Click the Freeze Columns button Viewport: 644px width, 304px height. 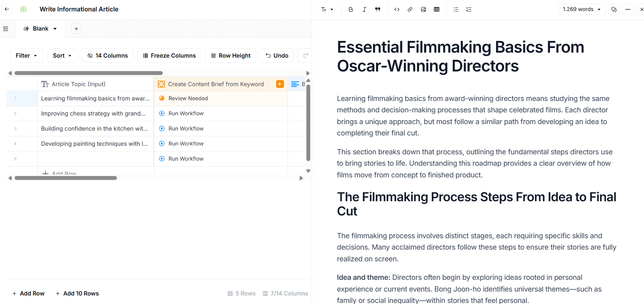click(169, 55)
